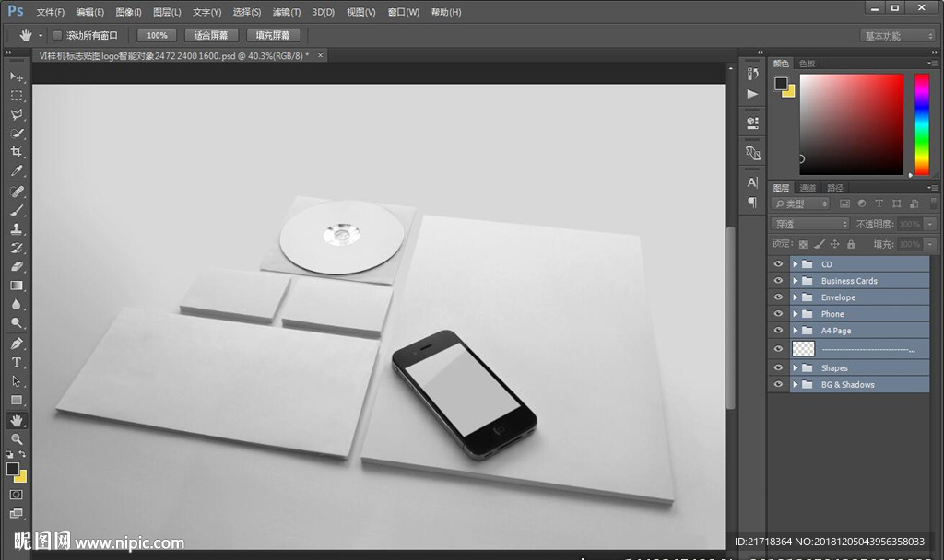The width and height of the screenshot is (944, 560).
Task: Click the 适合屏幕 fit screen button
Action: point(211,35)
